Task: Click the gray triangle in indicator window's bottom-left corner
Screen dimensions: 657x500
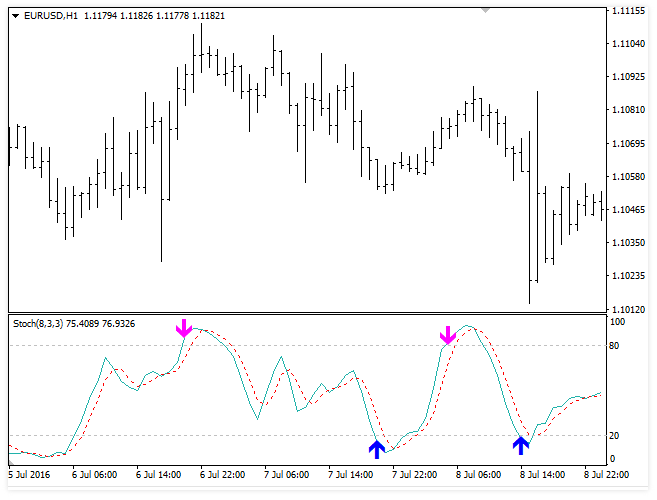Action: [11, 462]
